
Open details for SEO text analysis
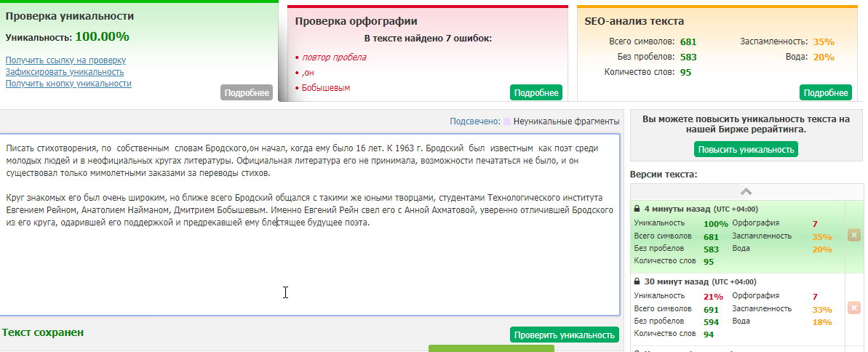[825, 92]
